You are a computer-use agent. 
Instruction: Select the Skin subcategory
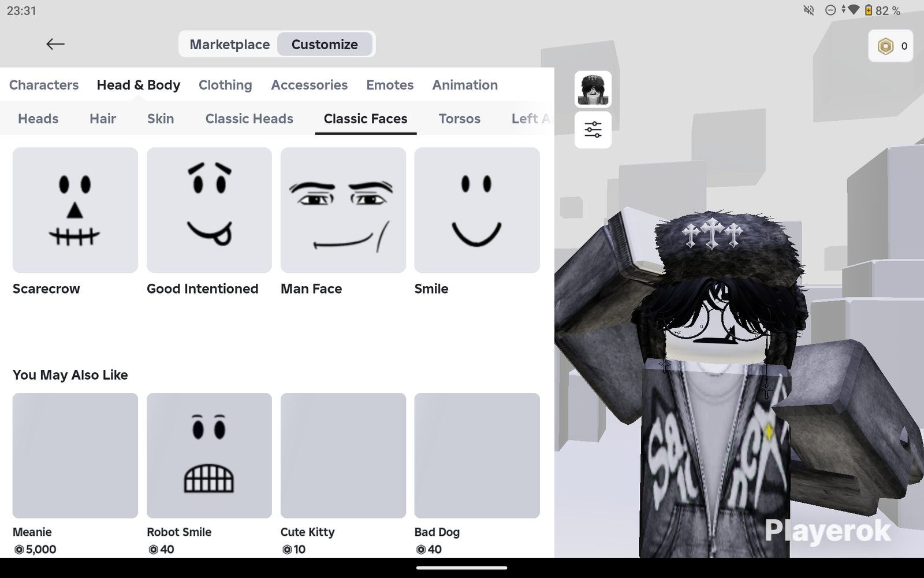[x=161, y=118]
